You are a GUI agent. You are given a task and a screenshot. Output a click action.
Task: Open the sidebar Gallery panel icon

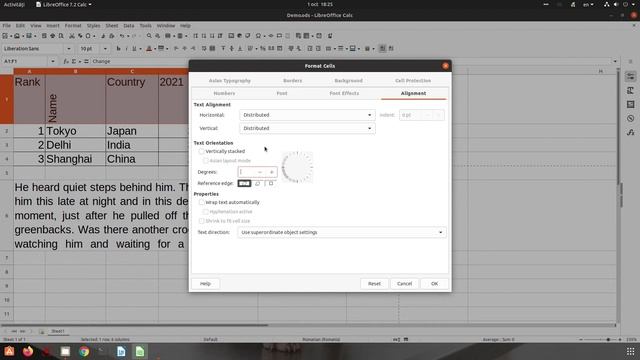[631, 104]
